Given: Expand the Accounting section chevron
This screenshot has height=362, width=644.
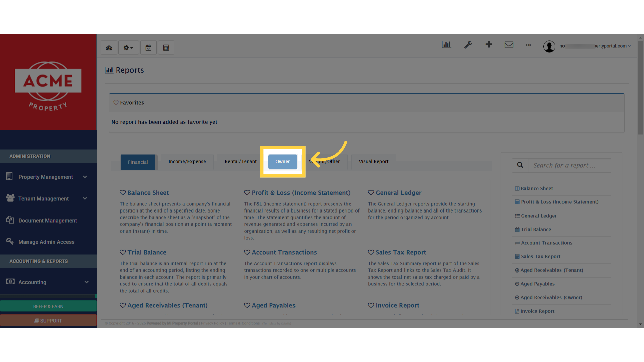Looking at the screenshot, I should [86, 282].
